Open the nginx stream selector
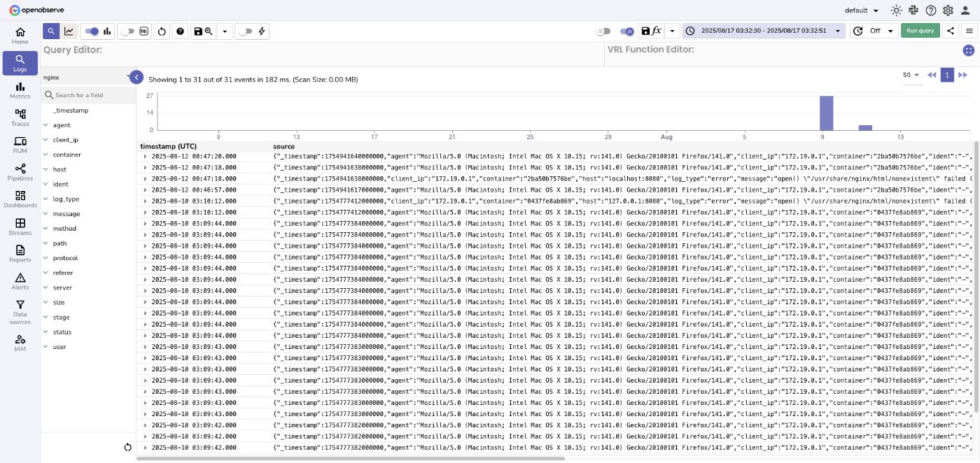This screenshot has width=980, height=463. tap(87, 77)
